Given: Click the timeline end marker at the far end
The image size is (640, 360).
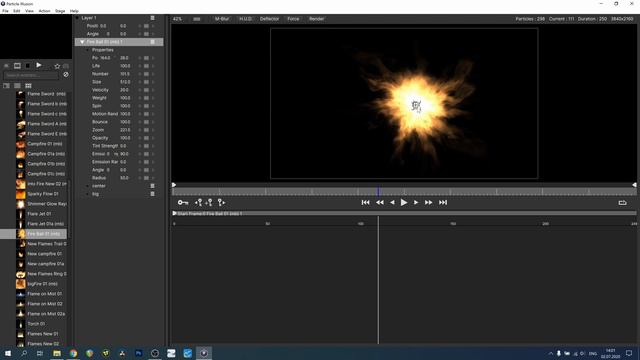Looking at the screenshot, I should pos(634,185).
